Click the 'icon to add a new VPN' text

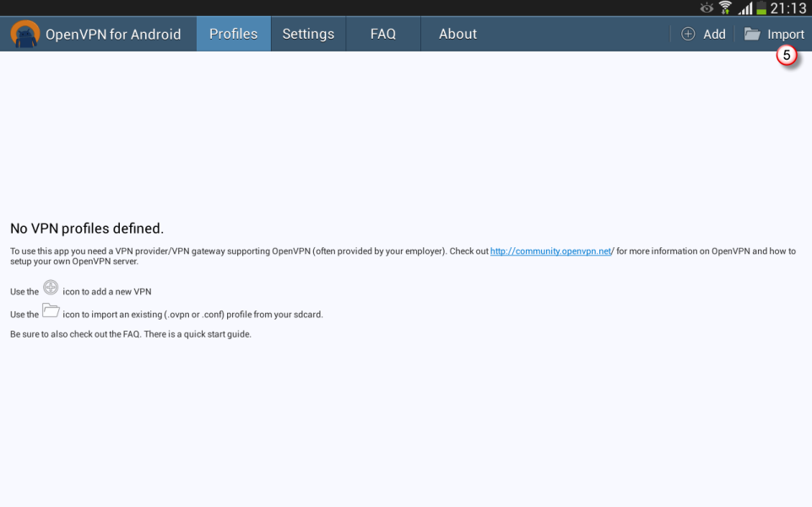[107, 292]
